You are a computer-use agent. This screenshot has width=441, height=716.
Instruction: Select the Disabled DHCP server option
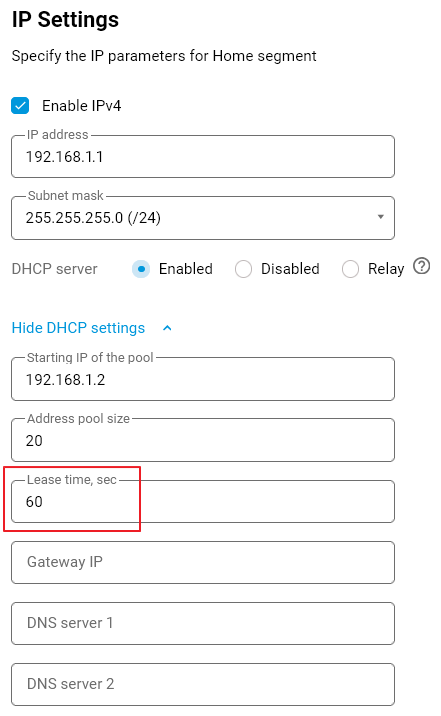tap(243, 269)
